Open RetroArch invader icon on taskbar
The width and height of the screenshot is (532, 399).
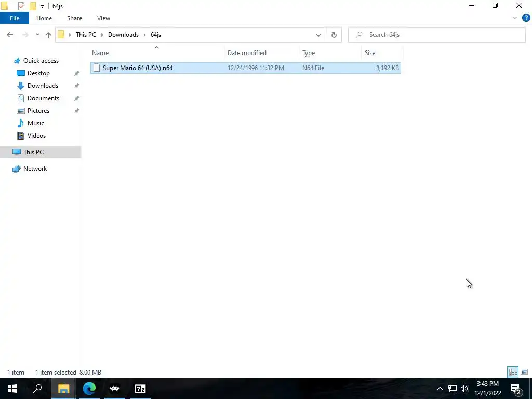pyautogui.click(x=115, y=389)
